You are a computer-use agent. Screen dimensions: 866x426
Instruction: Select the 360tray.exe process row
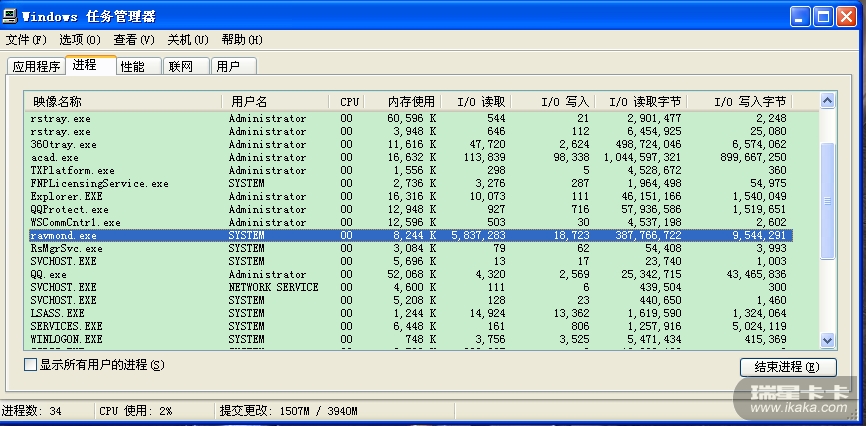409,145
